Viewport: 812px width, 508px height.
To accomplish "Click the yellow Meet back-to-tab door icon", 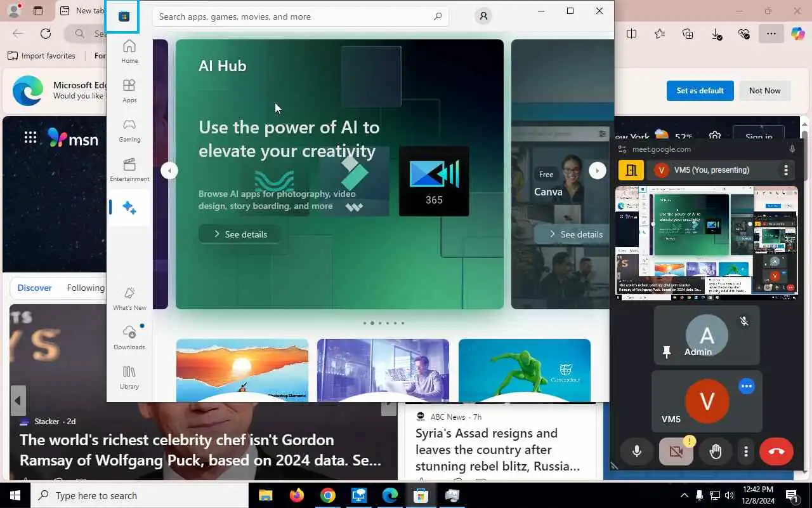I will [631, 170].
